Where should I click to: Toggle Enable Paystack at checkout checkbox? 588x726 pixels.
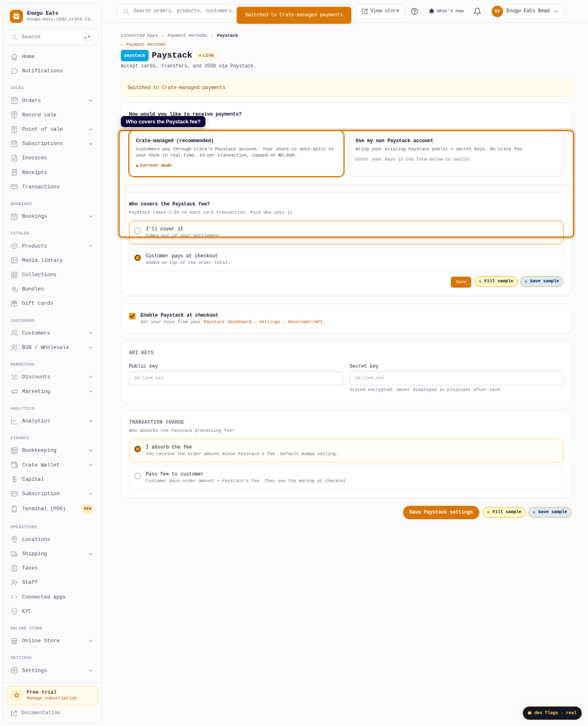pos(132,316)
